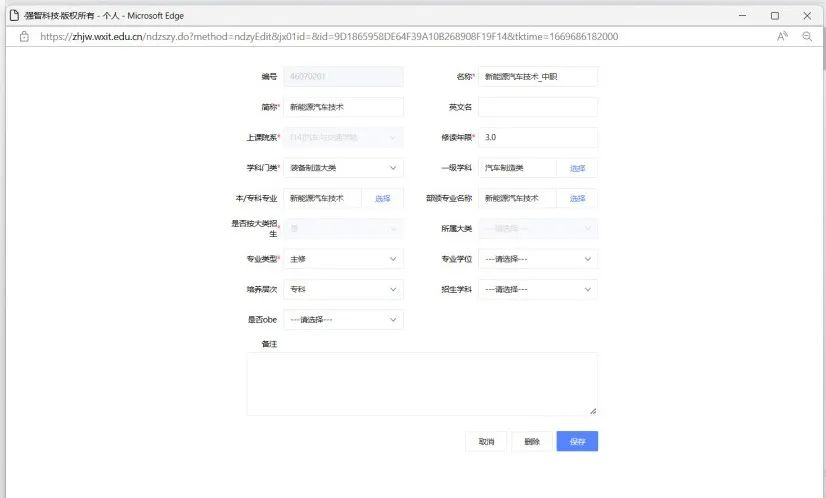This screenshot has height=498, width=826.
Task: Close the Edge popup window
Action: pos(806,15)
